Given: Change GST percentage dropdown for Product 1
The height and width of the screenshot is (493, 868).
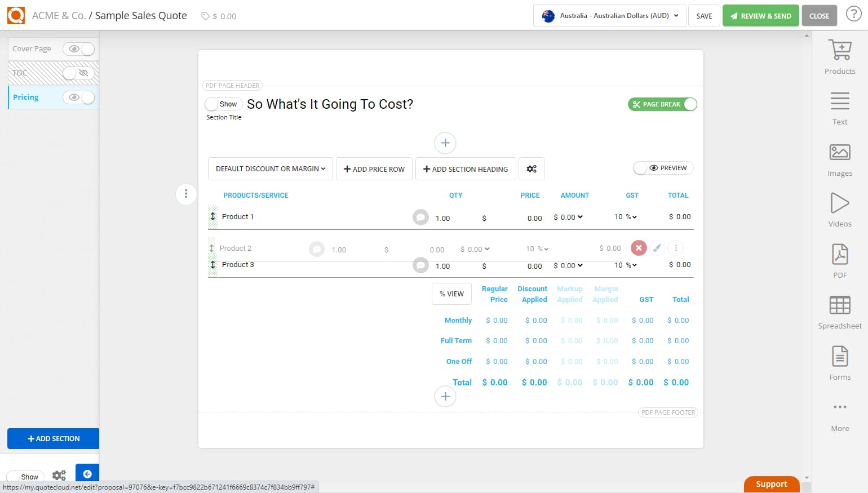Looking at the screenshot, I should coord(626,217).
